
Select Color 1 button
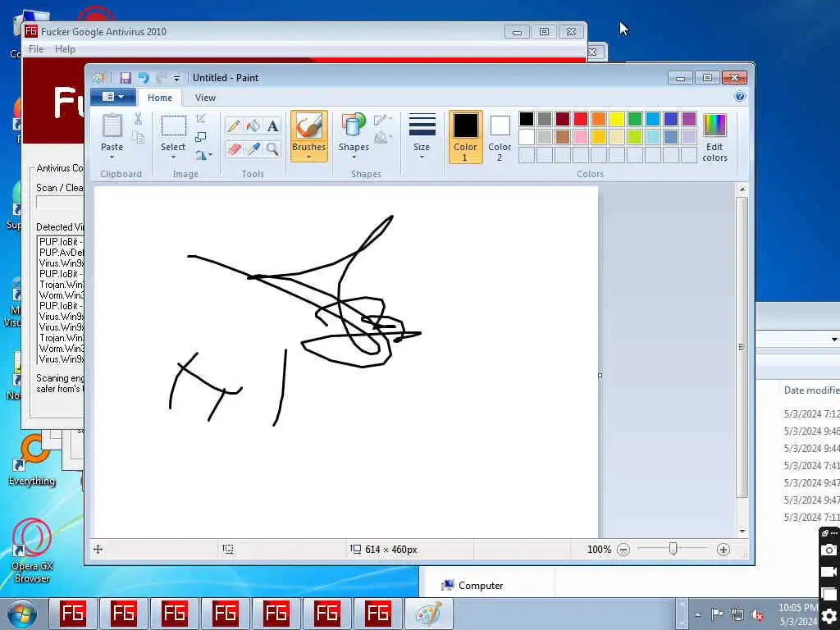click(x=465, y=137)
